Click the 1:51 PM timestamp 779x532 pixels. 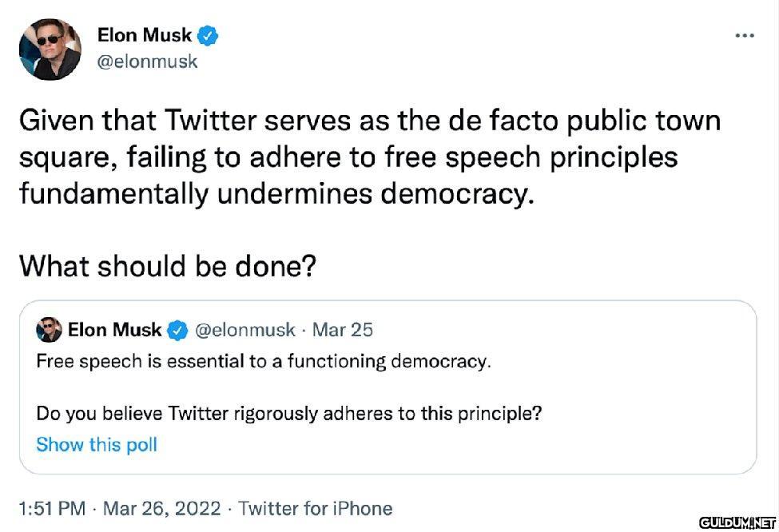coord(52,509)
